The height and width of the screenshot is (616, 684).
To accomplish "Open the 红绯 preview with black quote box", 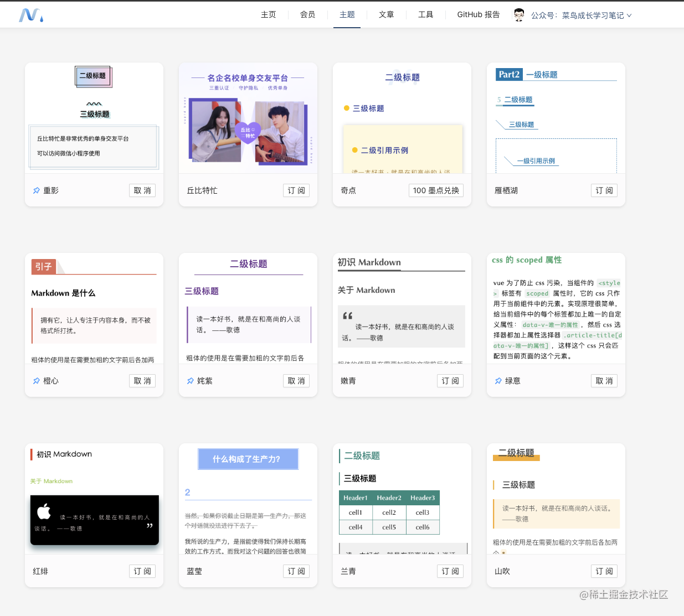I will pyautogui.click(x=94, y=499).
